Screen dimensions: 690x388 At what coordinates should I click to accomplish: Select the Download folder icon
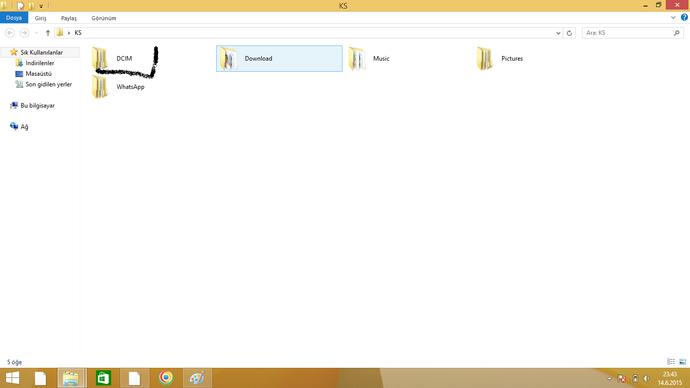click(228, 59)
